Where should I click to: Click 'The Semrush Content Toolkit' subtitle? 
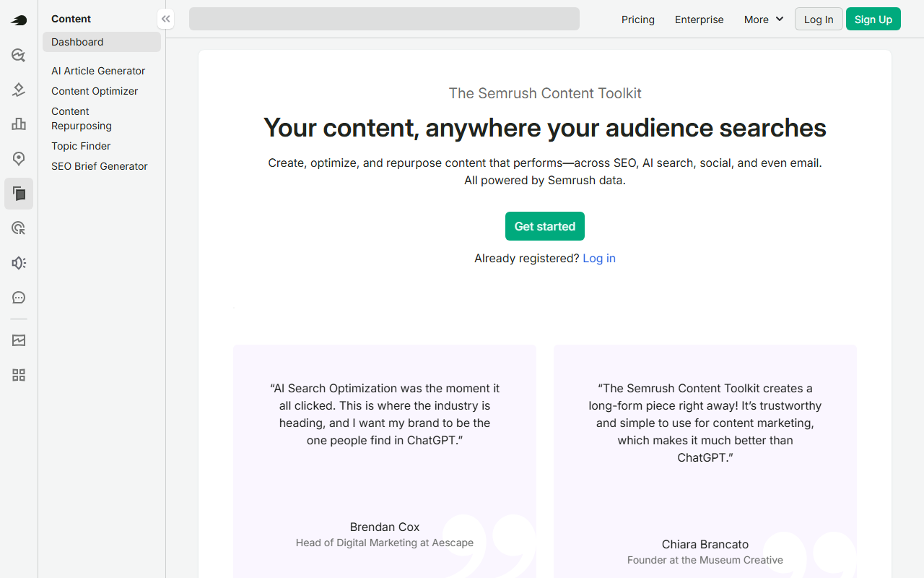(545, 93)
